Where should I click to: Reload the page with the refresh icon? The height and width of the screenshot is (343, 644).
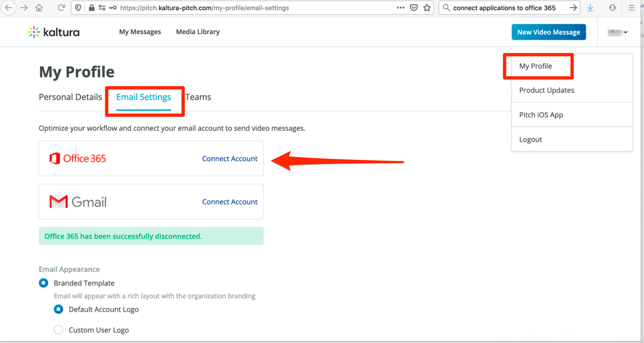click(61, 8)
